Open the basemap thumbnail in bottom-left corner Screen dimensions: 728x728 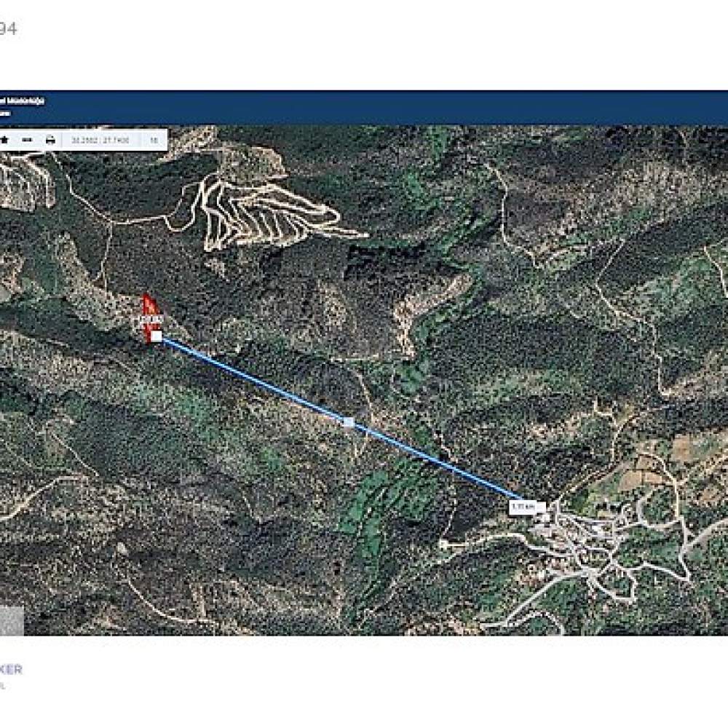pyautogui.click(x=12, y=621)
